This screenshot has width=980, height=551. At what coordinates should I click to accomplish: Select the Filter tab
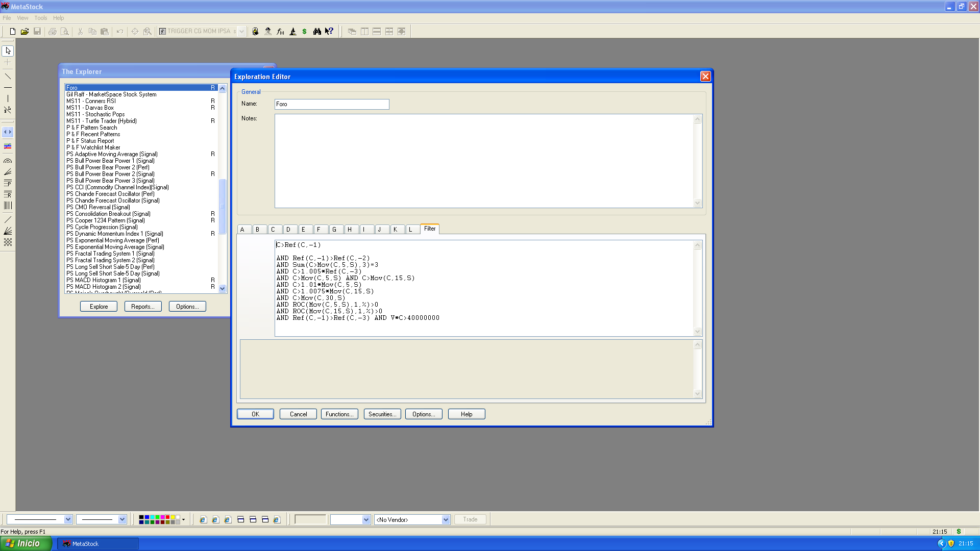[430, 229]
